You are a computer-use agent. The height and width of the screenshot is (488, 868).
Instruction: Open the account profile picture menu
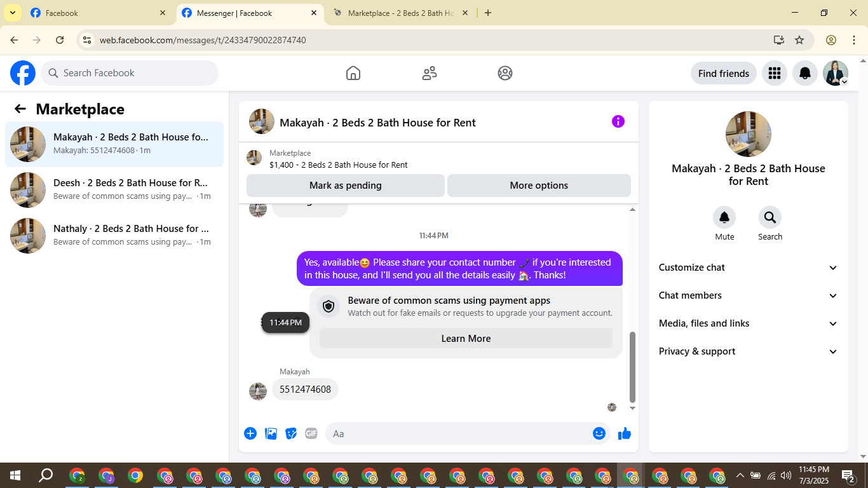tap(836, 73)
